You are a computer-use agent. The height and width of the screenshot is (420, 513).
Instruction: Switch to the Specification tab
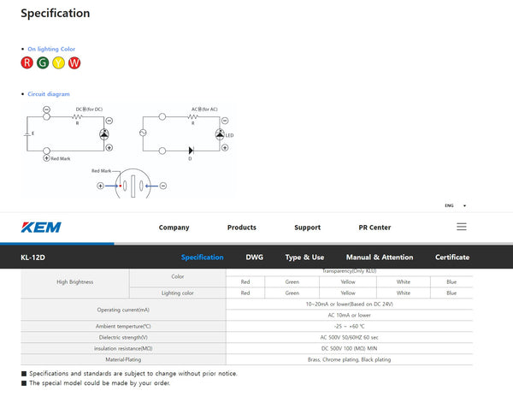[202, 257]
